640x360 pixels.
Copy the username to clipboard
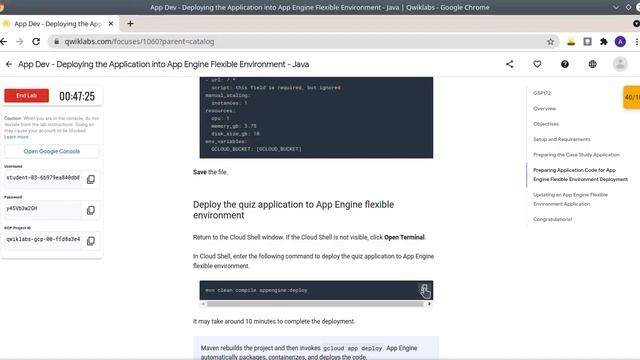coord(91,179)
